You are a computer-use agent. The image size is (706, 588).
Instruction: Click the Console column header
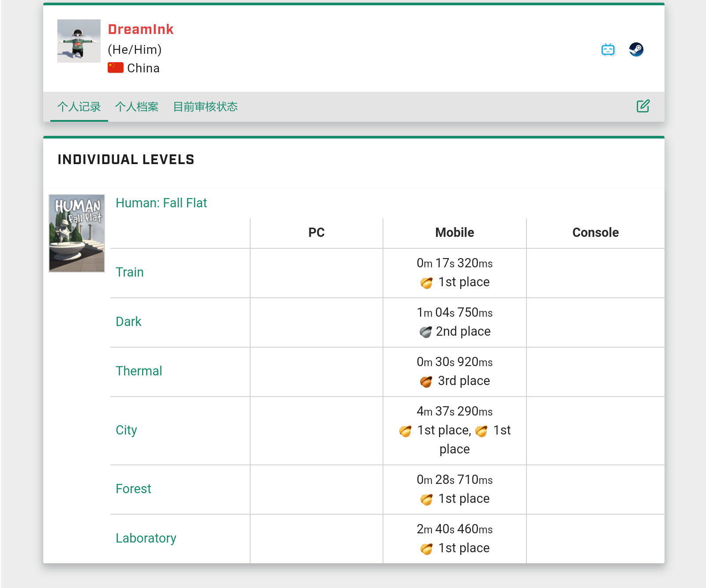595,232
